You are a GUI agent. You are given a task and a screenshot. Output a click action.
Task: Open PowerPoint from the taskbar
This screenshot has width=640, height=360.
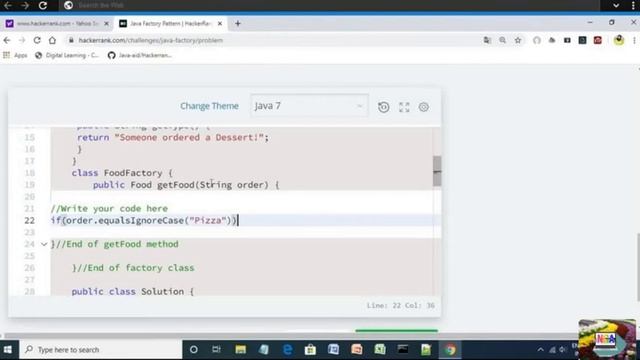coord(357,349)
